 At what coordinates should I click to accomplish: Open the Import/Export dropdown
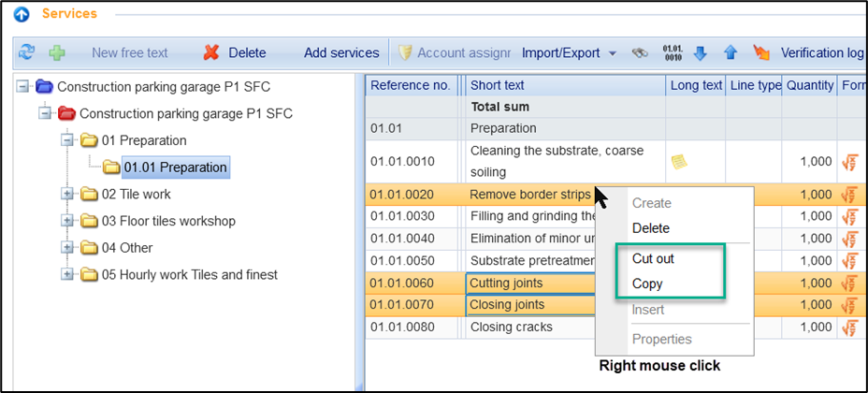[x=569, y=53]
